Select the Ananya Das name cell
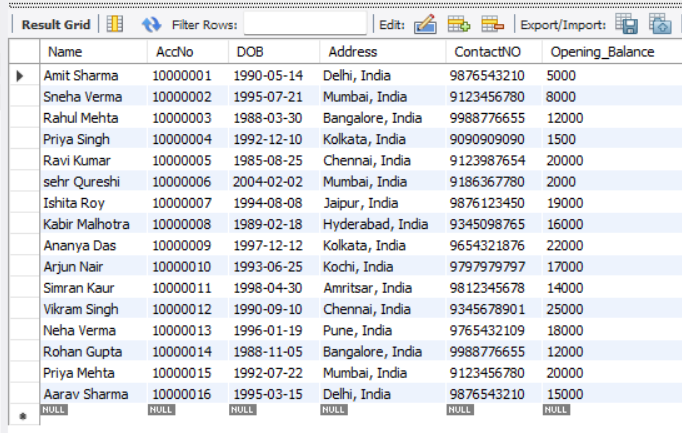 coord(94,246)
